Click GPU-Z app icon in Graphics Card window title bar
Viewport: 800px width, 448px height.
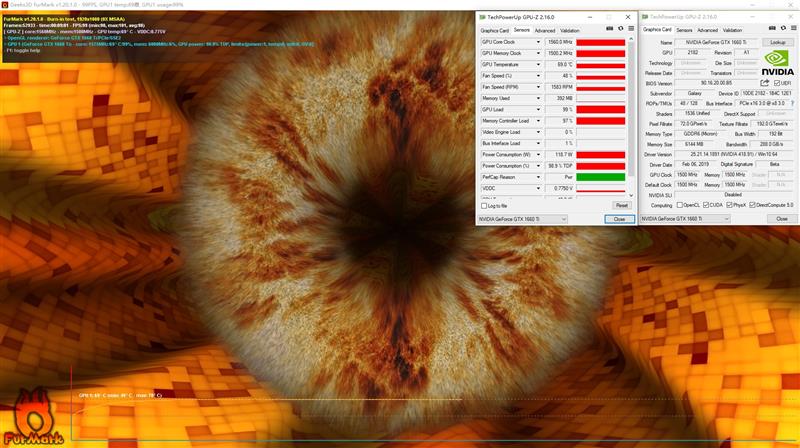coord(645,17)
